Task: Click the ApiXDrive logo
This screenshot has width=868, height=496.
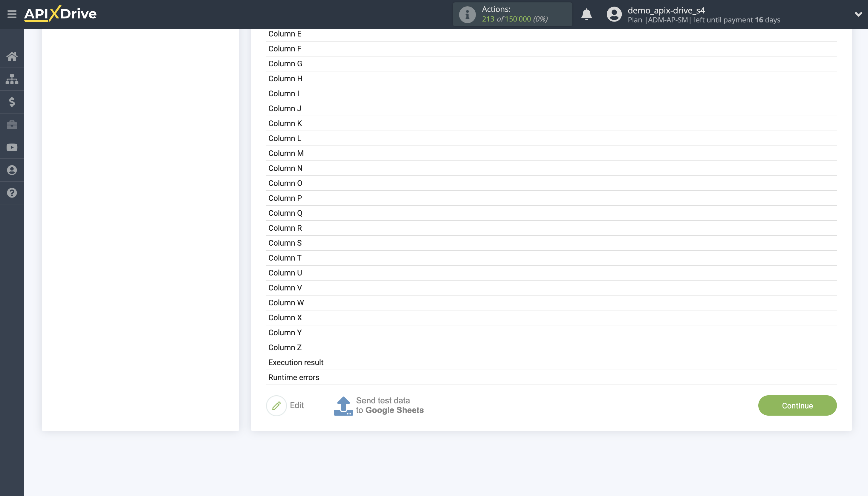Action: coord(60,14)
